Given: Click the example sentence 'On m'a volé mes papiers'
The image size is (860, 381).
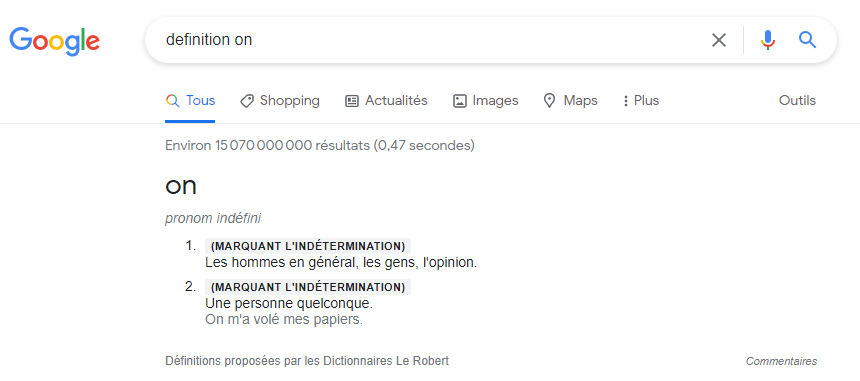Looking at the screenshot, I should pyautogui.click(x=284, y=320).
